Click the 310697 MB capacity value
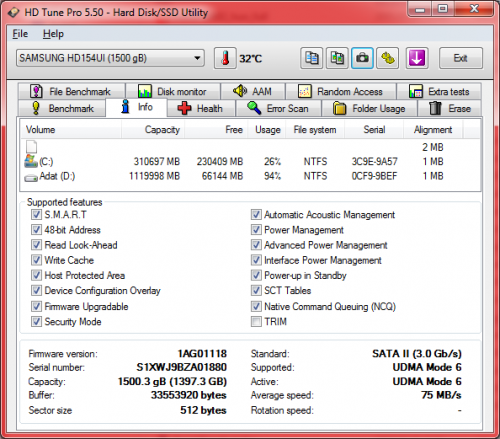This screenshot has height=439, width=500. pyautogui.click(x=157, y=162)
